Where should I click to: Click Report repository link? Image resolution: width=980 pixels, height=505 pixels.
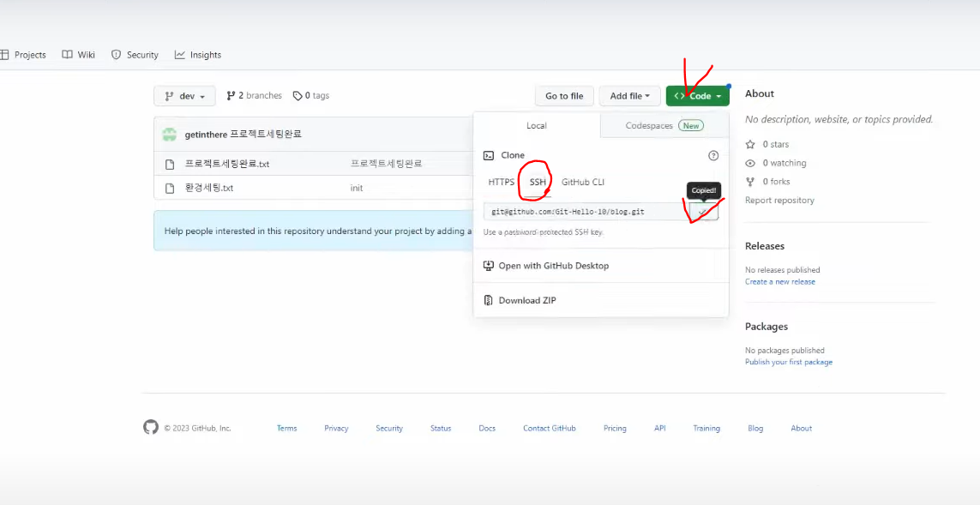[x=779, y=201]
